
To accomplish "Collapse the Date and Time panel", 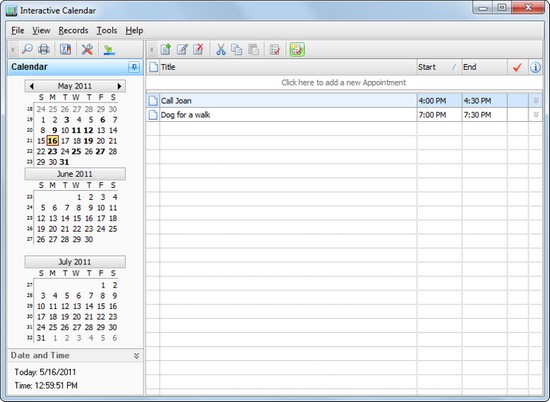I will coord(136,356).
